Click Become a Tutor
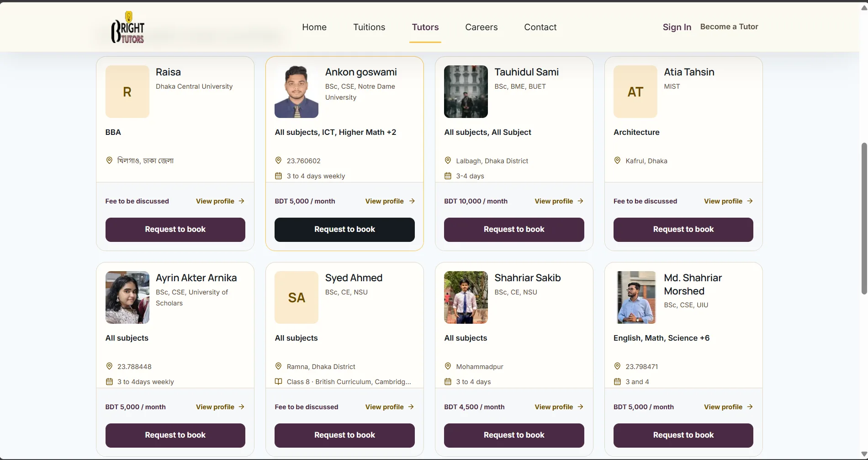The width and height of the screenshot is (868, 460). (x=729, y=27)
